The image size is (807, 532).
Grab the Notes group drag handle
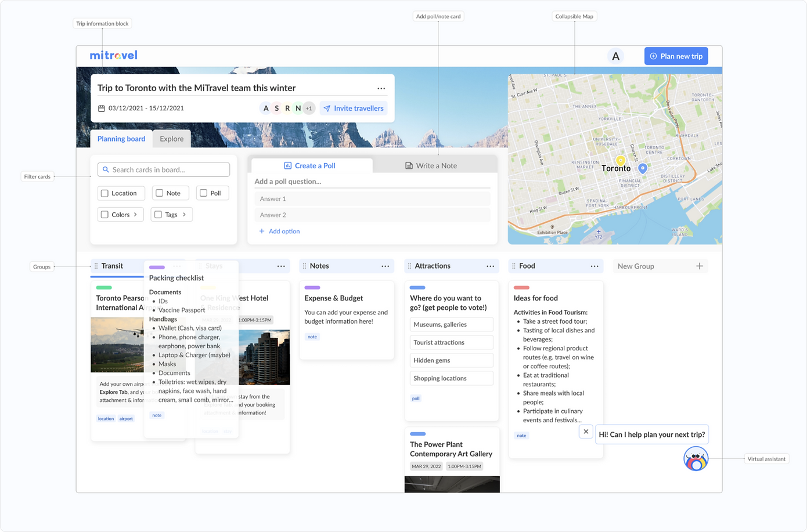(304, 266)
